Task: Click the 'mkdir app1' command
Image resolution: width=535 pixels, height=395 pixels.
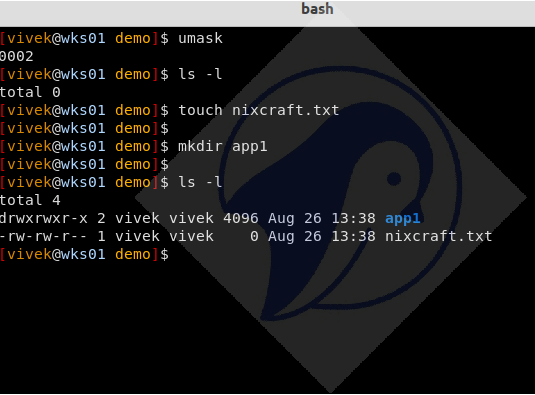Action: [x=222, y=146]
